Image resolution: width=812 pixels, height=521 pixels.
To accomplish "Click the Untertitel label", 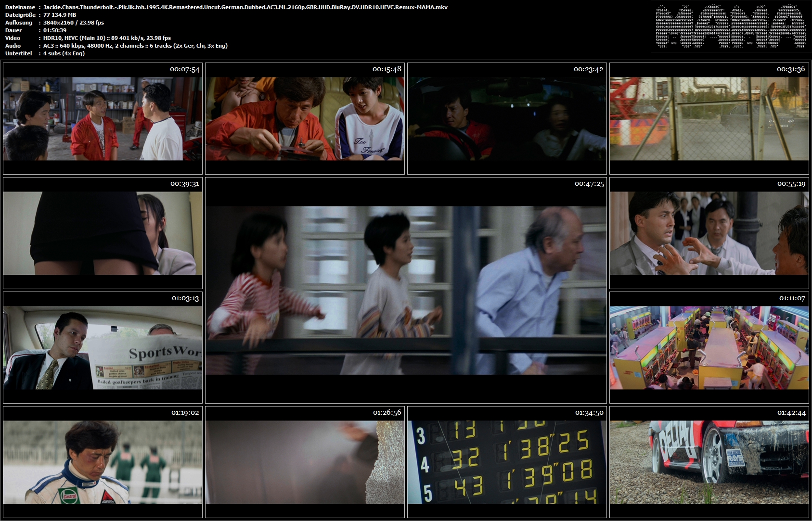I will (19, 53).
